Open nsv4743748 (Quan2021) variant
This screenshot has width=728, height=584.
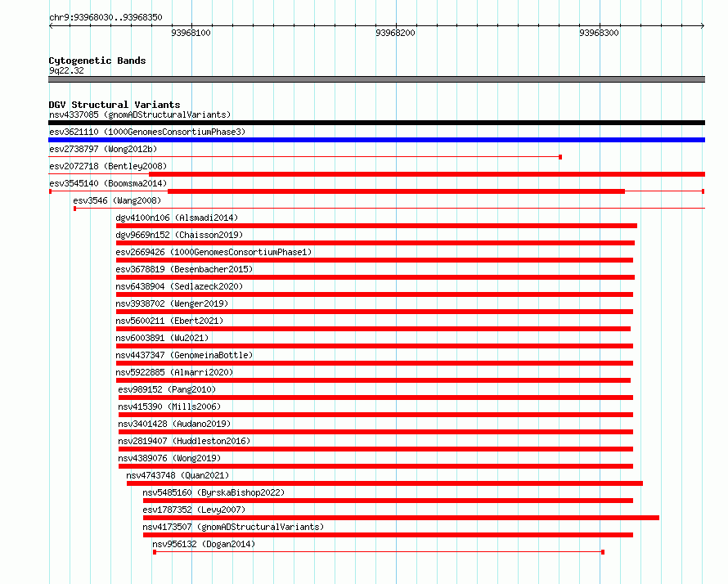tap(178, 475)
